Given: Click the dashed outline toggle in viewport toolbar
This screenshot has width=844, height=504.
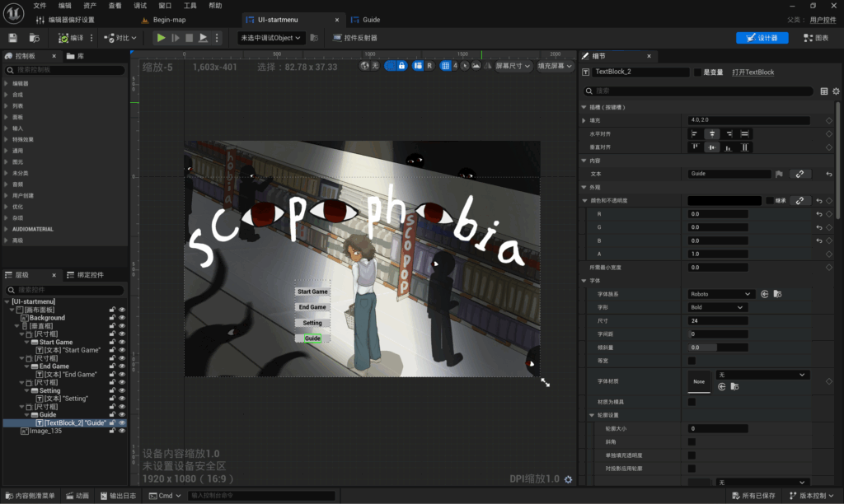Looking at the screenshot, I should pos(390,66).
